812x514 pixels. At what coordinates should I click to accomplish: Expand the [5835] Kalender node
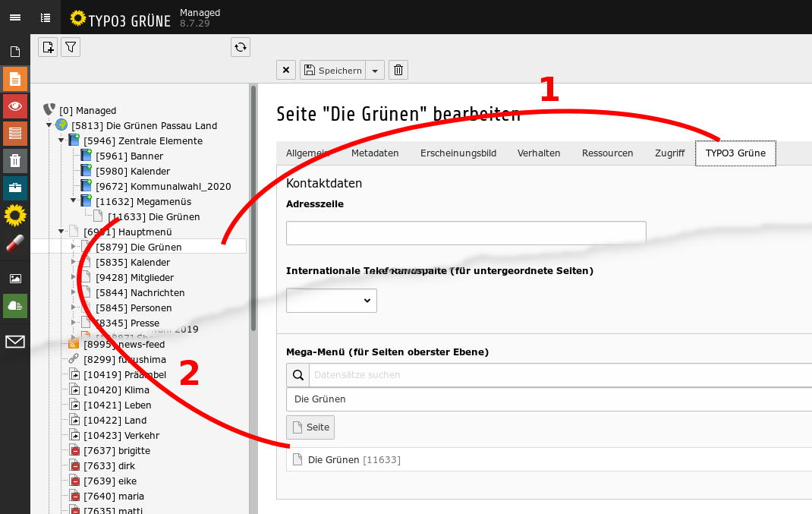pyautogui.click(x=73, y=262)
